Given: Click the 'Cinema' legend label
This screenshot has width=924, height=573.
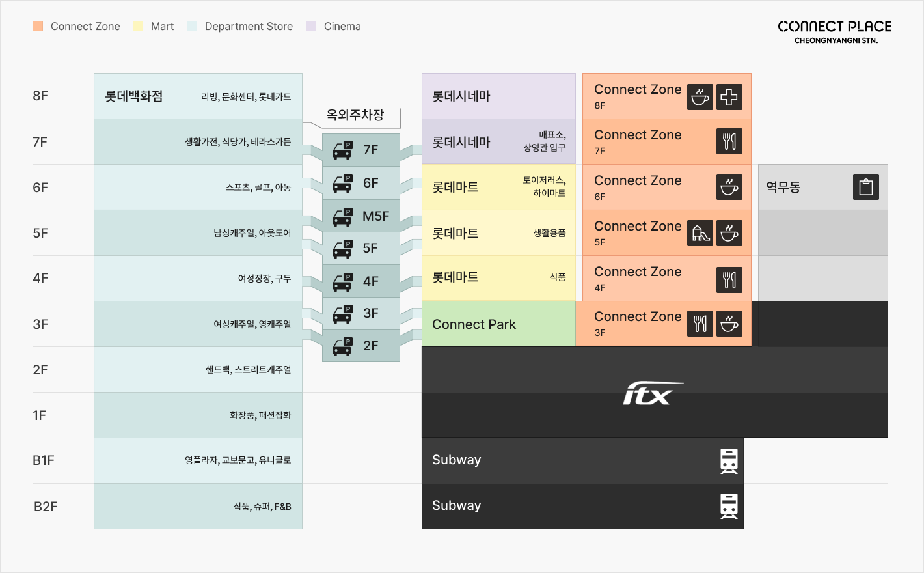Looking at the screenshot, I should pyautogui.click(x=342, y=27).
